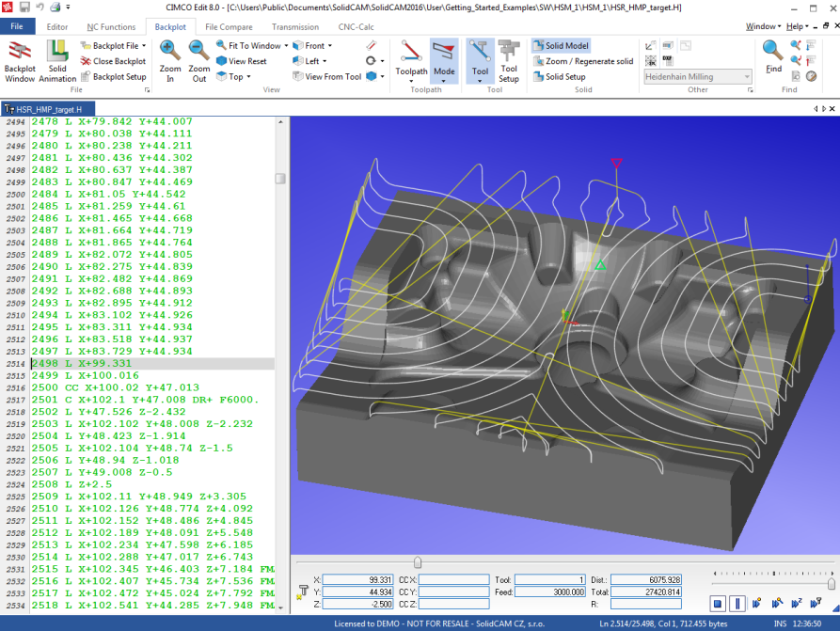Toggle the Solid Model display
Image resolution: width=840 pixels, height=631 pixels.
click(x=561, y=45)
